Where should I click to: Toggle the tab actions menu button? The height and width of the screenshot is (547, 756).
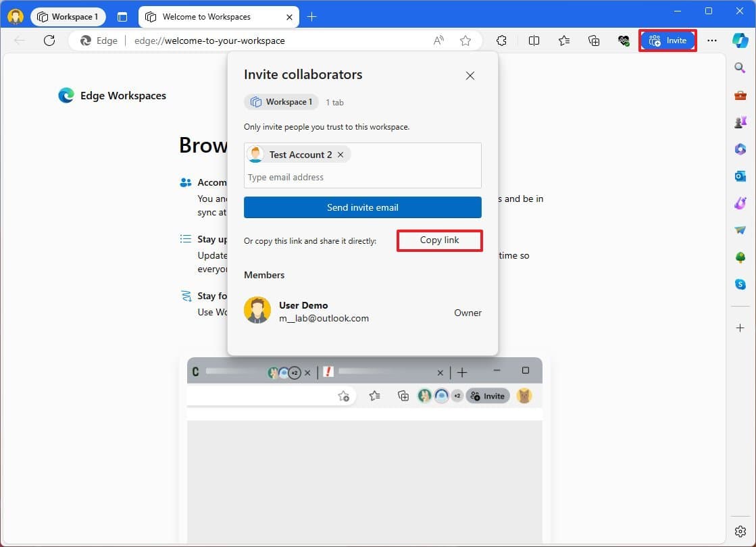(122, 17)
